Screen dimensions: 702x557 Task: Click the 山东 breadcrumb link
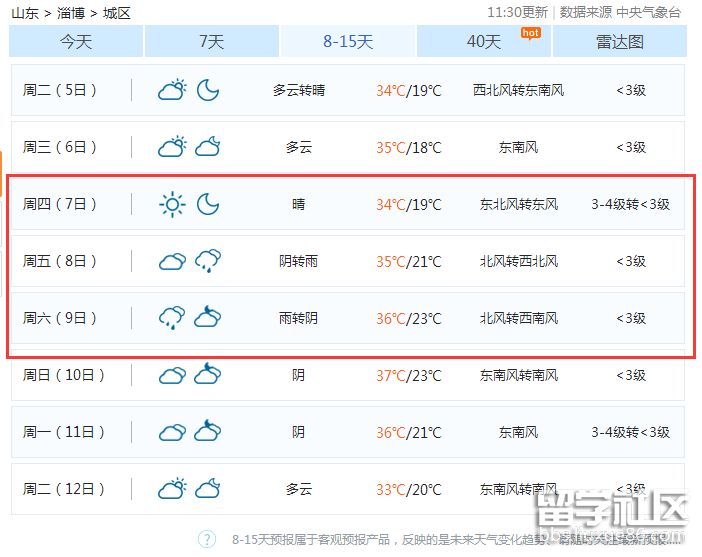[25, 13]
